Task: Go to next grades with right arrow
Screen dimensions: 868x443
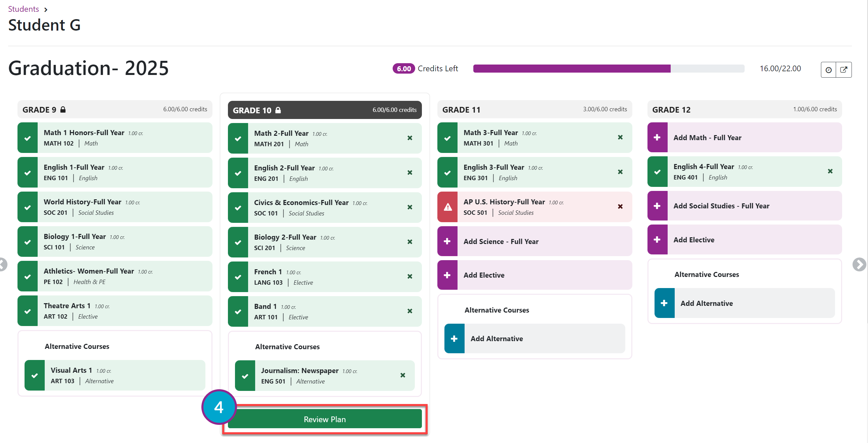Action: click(859, 265)
